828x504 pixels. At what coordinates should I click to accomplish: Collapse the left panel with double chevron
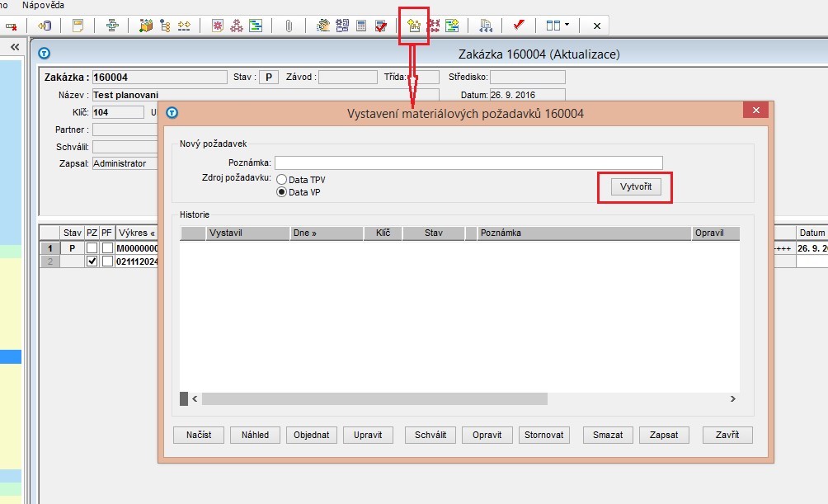(x=16, y=47)
